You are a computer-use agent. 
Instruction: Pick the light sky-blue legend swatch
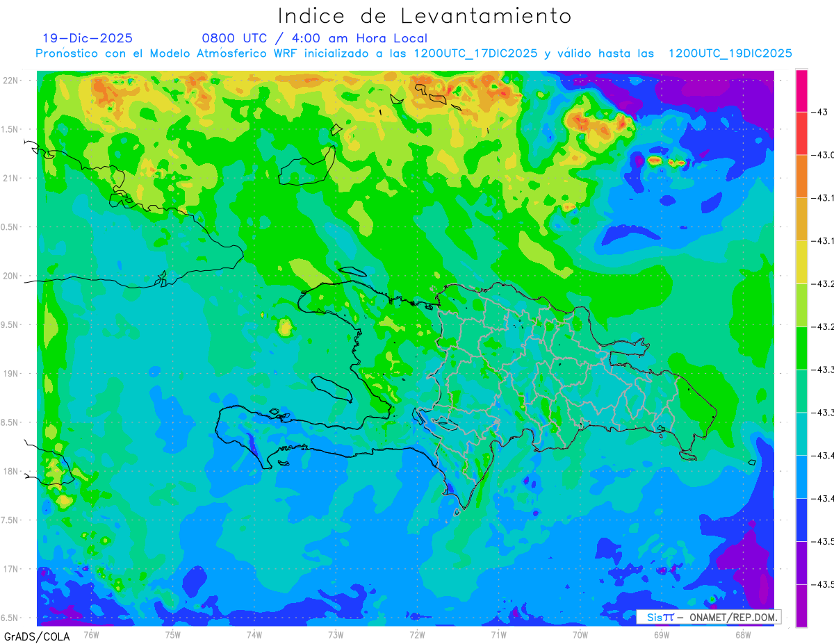(x=801, y=477)
